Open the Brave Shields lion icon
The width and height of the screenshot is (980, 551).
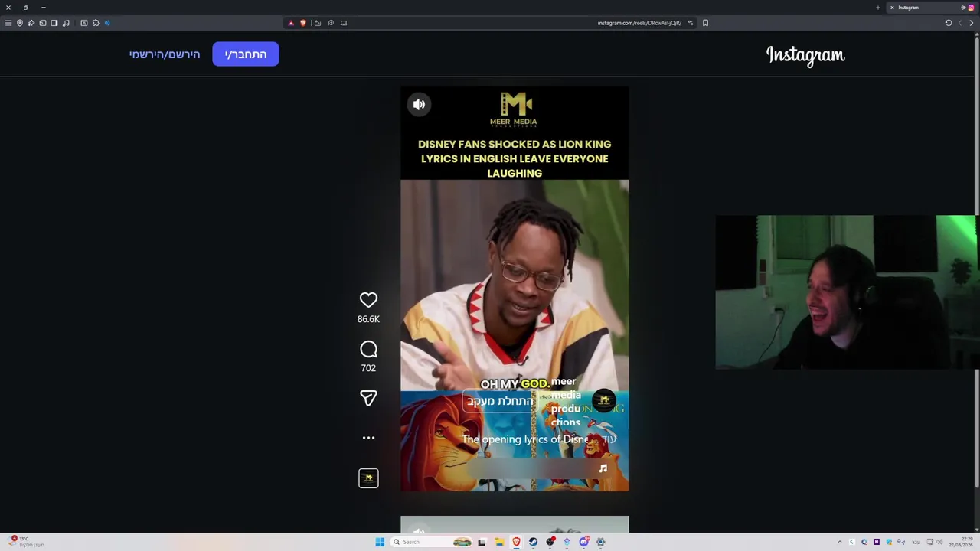click(x=303, y=23)
